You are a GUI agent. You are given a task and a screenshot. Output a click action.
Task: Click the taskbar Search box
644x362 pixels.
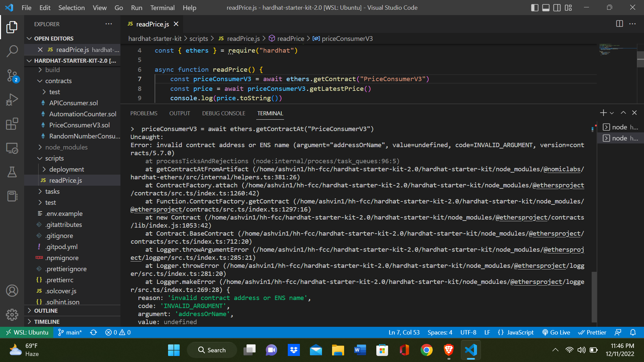pyautogui.click(x=212, y=350)
